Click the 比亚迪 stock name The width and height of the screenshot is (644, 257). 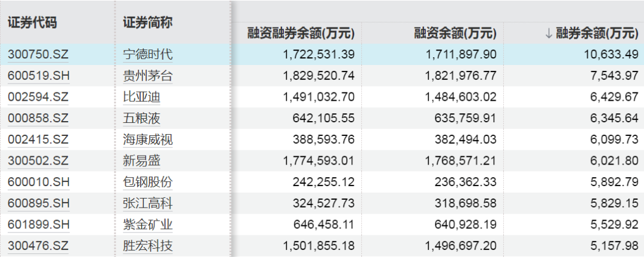tap(141, 97)
